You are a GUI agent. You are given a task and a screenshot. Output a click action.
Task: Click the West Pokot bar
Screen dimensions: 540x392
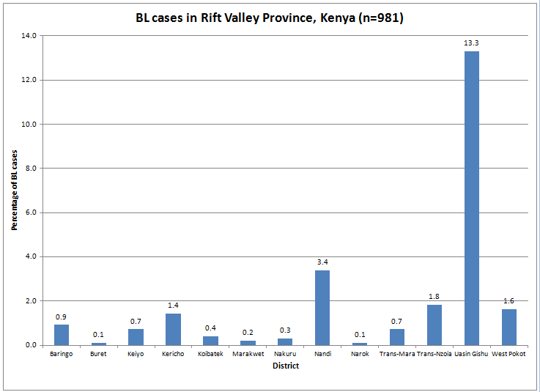(x=508, y=328)
